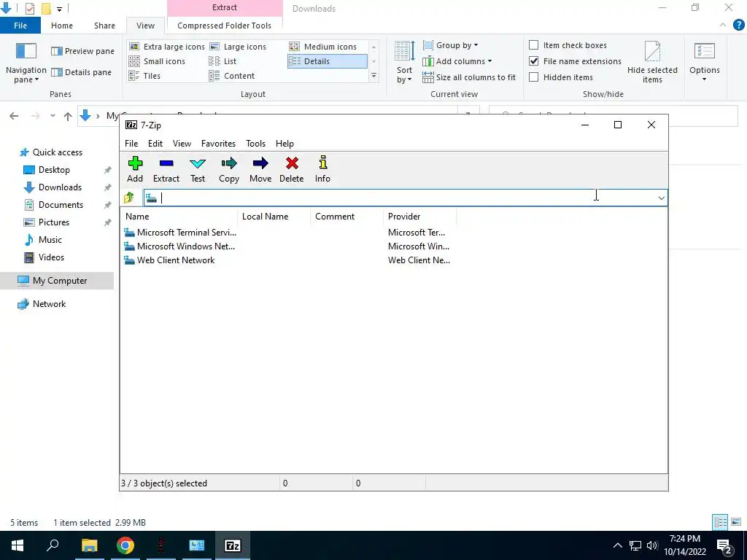Choose Tiles layout

(x=145, y=76)
